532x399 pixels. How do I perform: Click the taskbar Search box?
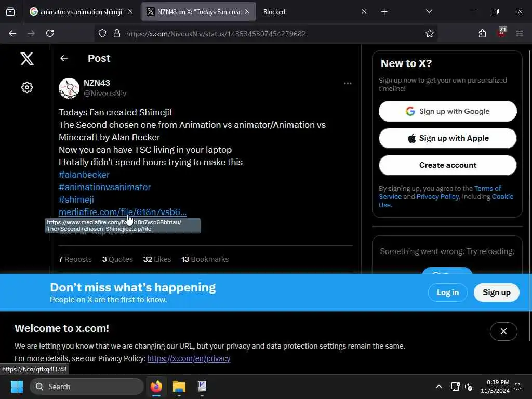point(87,387)
